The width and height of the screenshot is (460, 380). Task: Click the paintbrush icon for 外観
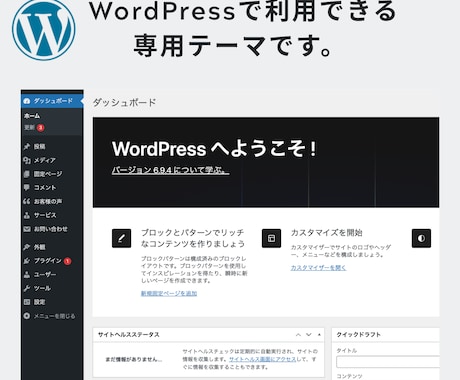27,247
